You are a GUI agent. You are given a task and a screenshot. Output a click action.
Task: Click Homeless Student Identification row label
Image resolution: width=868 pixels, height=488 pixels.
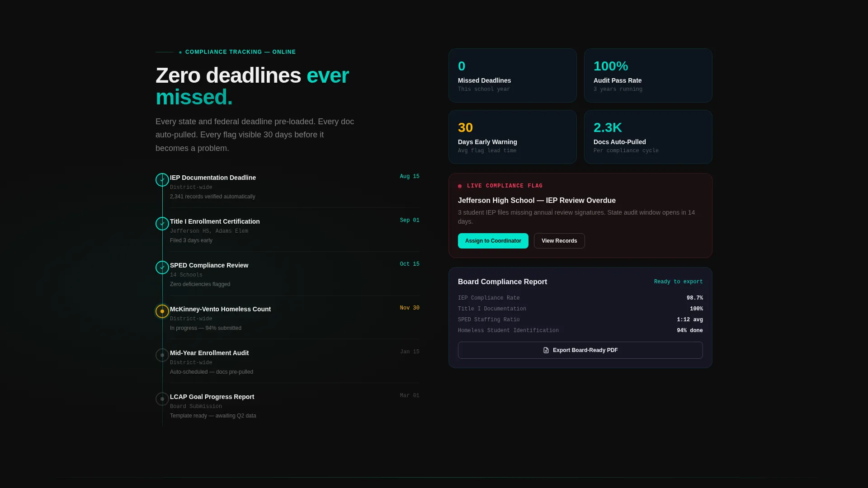508,331
